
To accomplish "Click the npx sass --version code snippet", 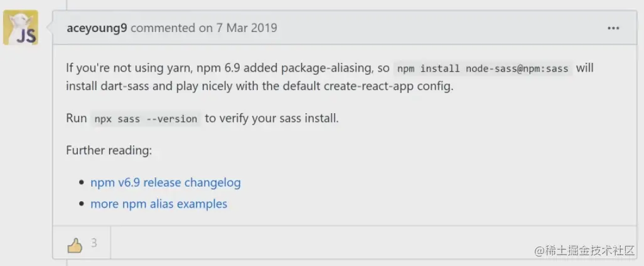I will point(146,119).
